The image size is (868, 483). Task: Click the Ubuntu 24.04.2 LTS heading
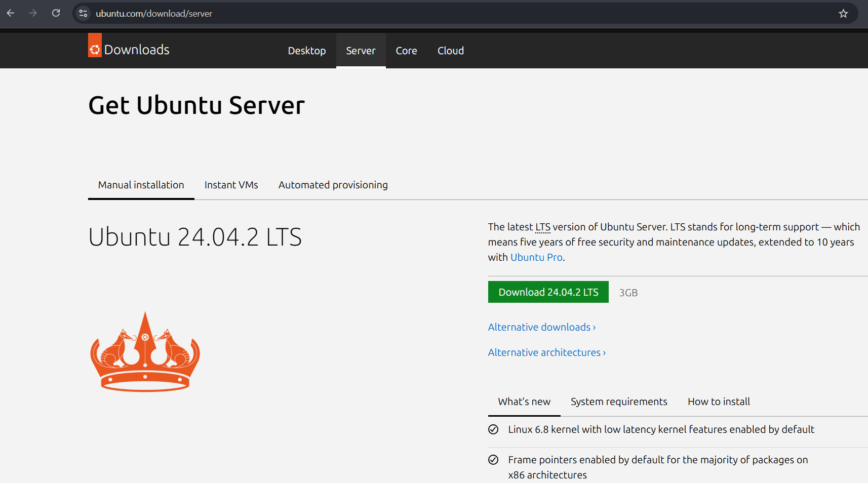click(x=195, y=237)
